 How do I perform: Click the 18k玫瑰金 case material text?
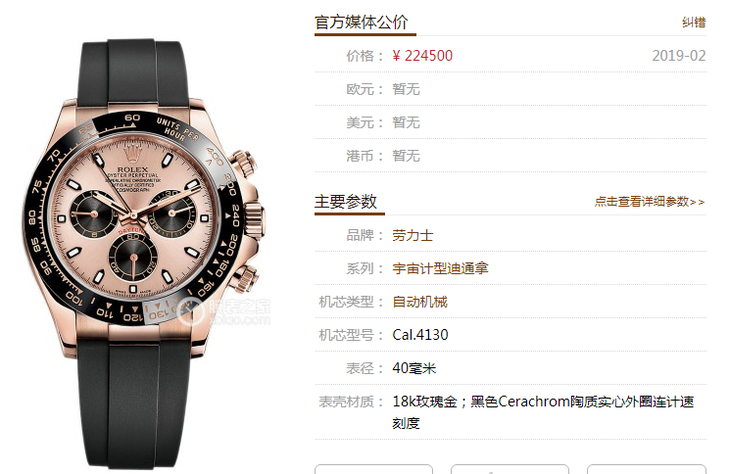425,401
